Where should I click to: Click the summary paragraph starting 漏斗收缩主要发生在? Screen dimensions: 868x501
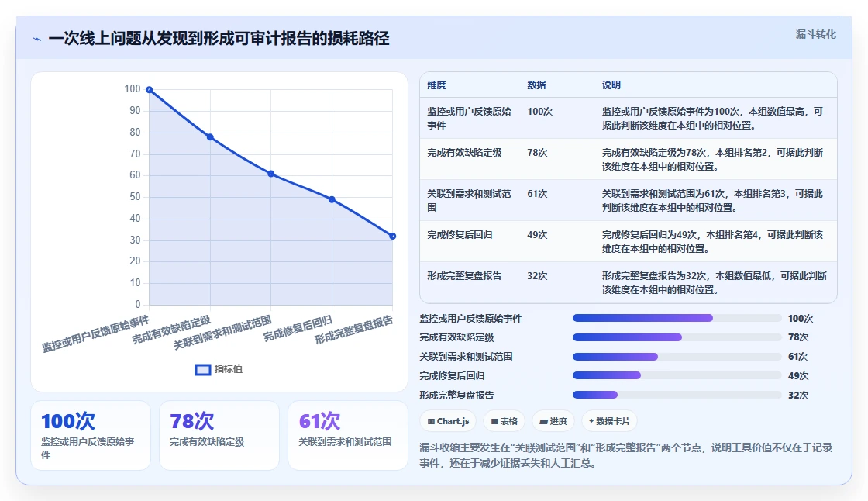coord(626,455)
